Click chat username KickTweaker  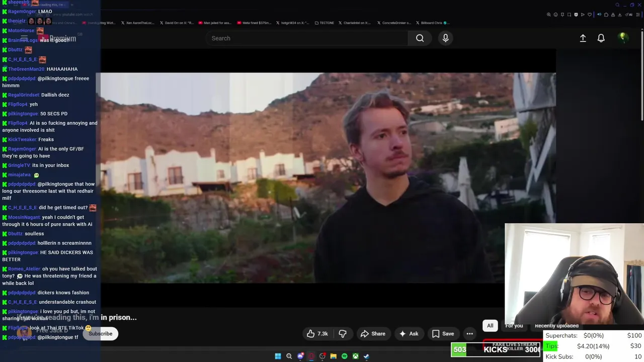coord(22,140)
